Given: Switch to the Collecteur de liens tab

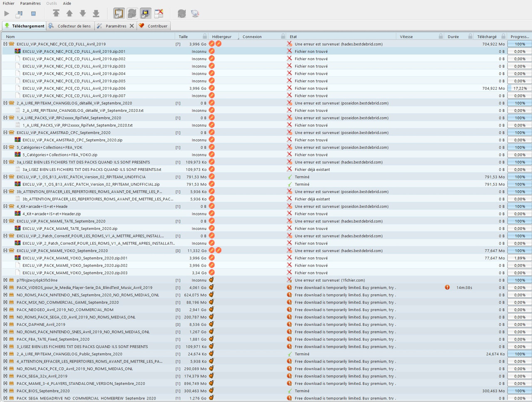Looking at the screenshot, I should (x=70, y=26).
